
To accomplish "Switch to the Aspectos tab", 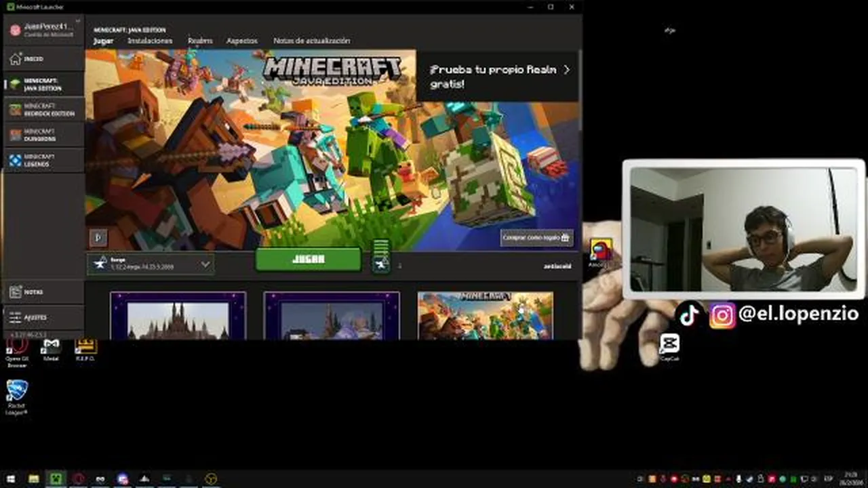I will point(242,41).
